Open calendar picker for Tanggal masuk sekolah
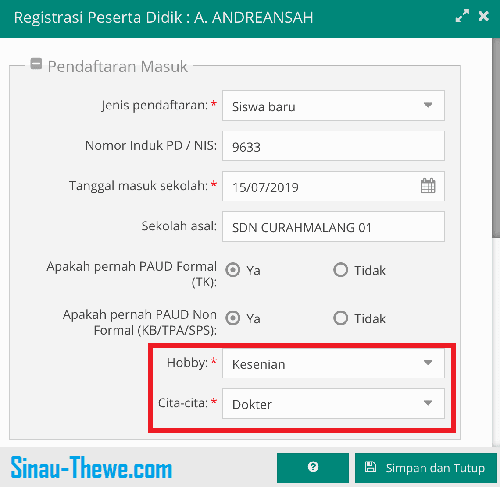The image size is (501, 492). [x=428, y=186]
